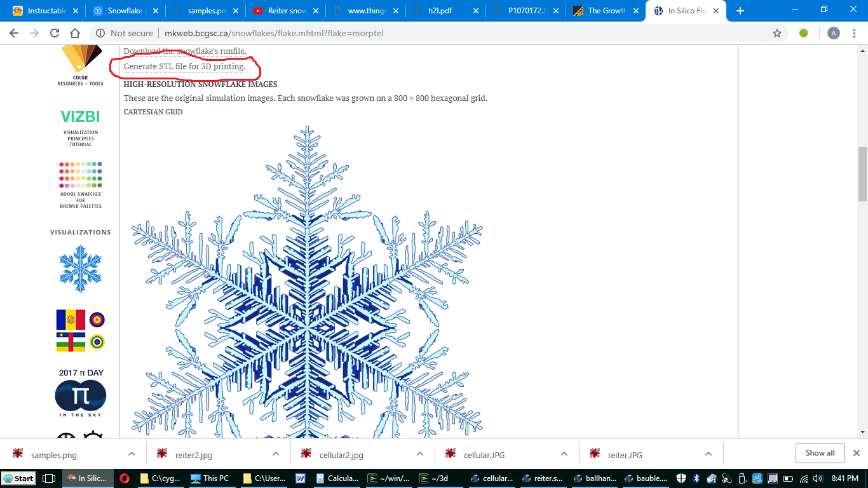Screen dimensions: 868x488
Task: Click the Cartesian grid snowflake image
Action: click(x=308, y=281)
